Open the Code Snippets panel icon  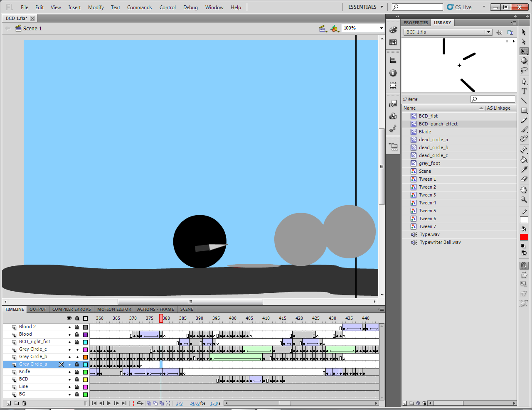393,103
